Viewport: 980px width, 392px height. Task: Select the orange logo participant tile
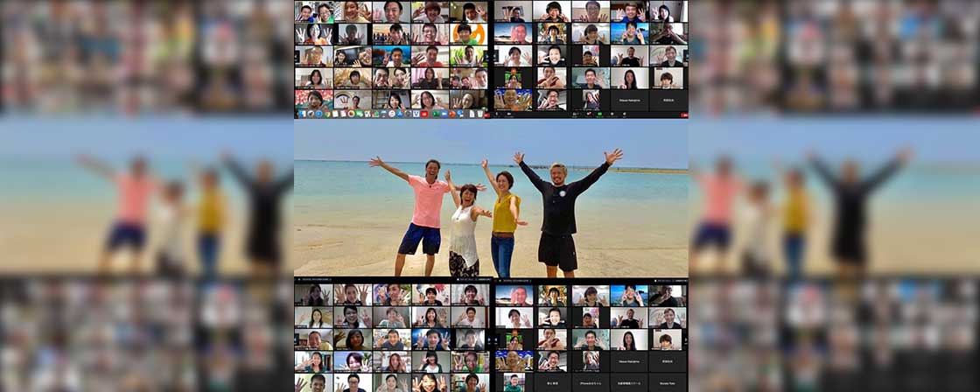click(466, 34)
